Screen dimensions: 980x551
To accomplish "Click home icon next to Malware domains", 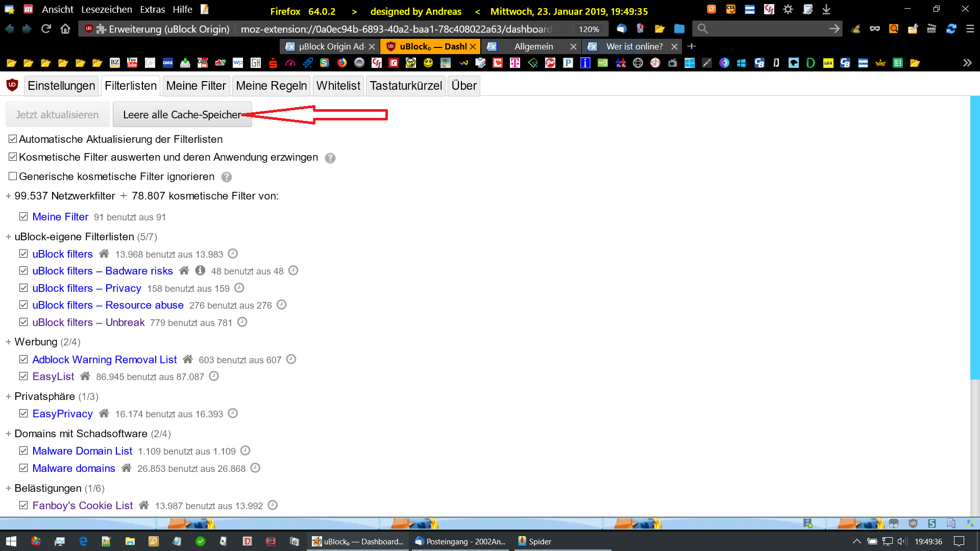I will (x=127, y=468).
